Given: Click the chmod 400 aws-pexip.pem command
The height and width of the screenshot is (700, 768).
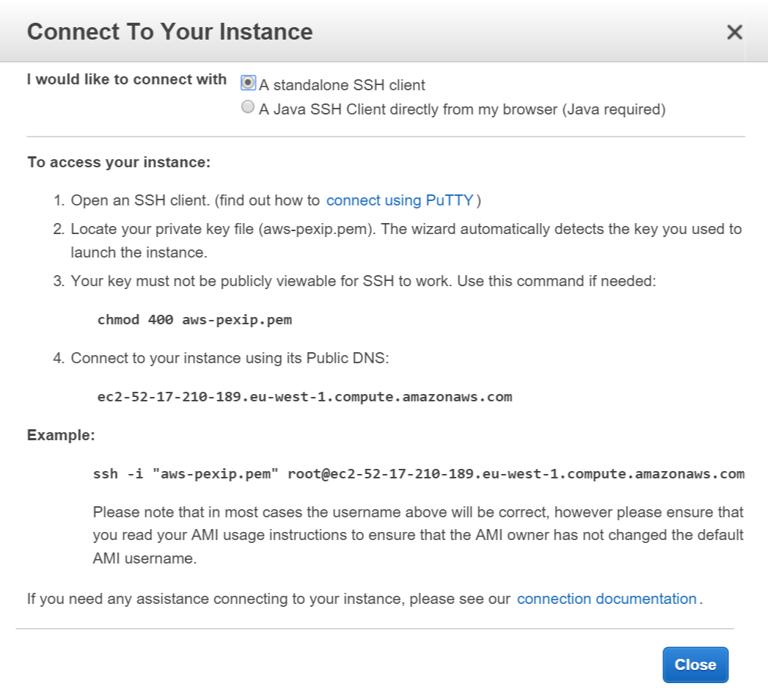Looking at the screenshot, I should coord(194,320).
